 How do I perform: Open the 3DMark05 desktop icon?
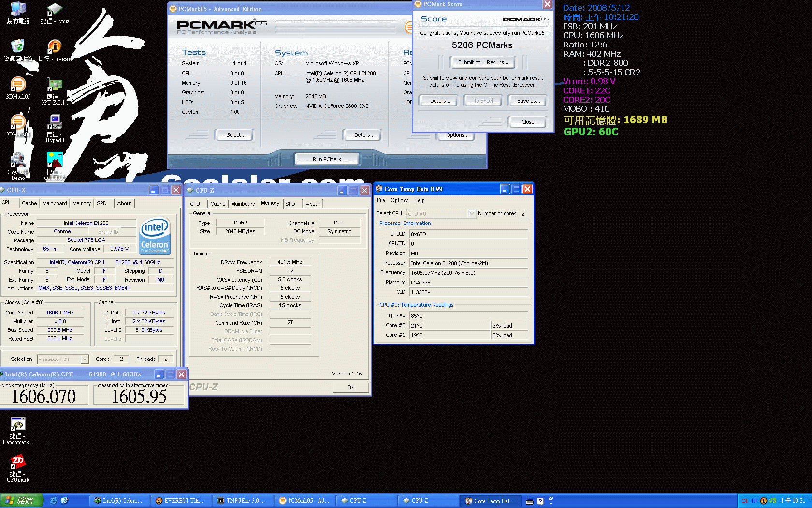[x=18, y=88]
